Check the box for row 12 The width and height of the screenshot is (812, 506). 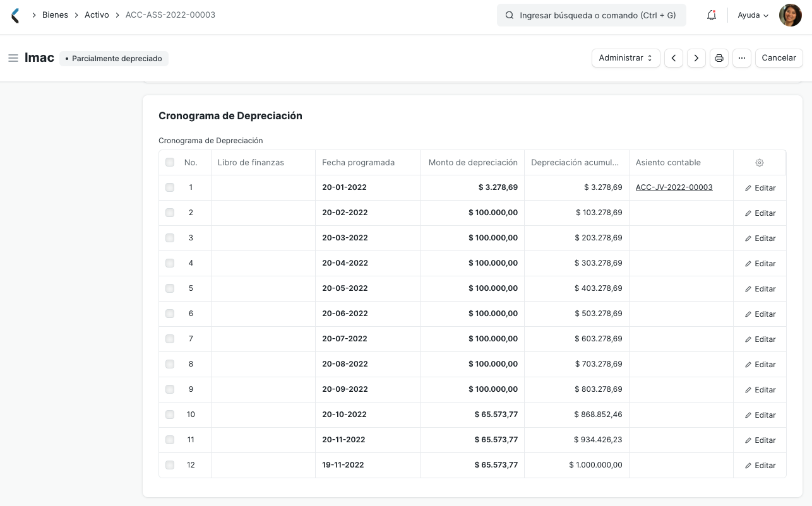pos(170,465)
